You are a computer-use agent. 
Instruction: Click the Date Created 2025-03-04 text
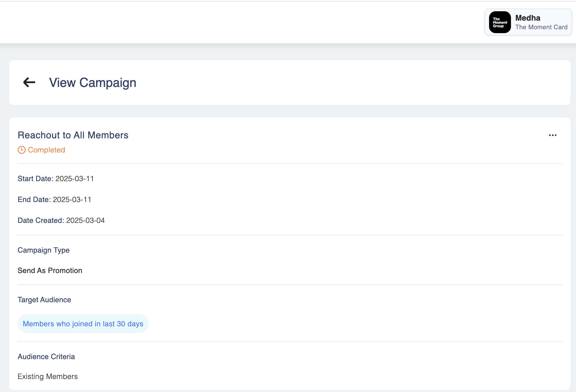(85, 220)
